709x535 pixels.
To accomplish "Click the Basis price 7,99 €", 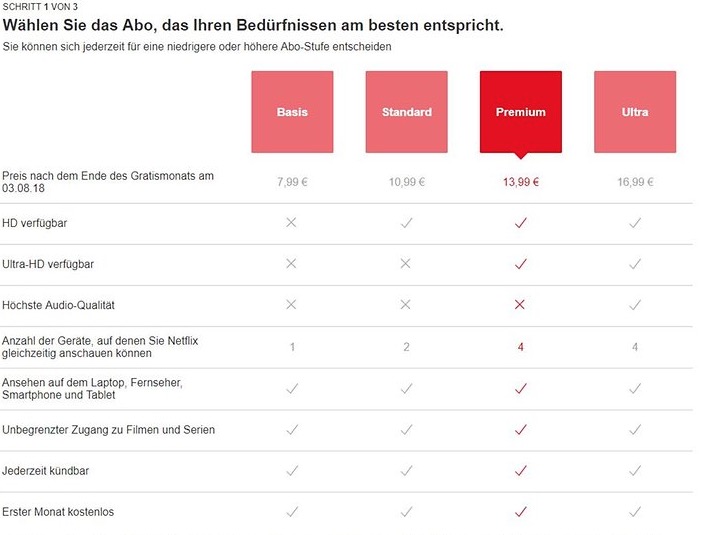I will pyautogui.click(x=292, y=182).
